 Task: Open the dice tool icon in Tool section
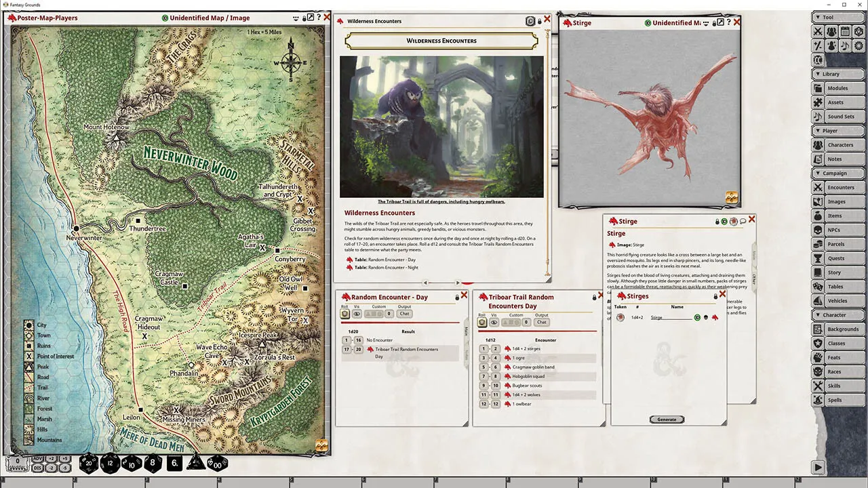(859, 31)
